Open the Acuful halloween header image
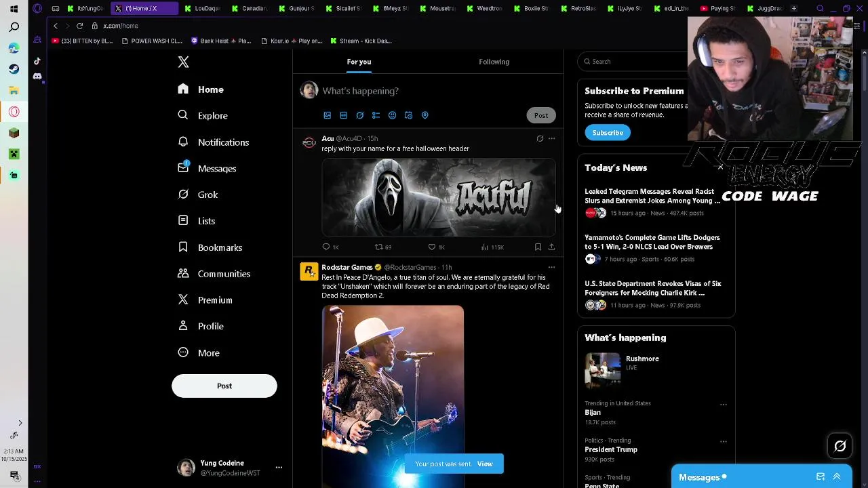 click(x=439, y=197)
